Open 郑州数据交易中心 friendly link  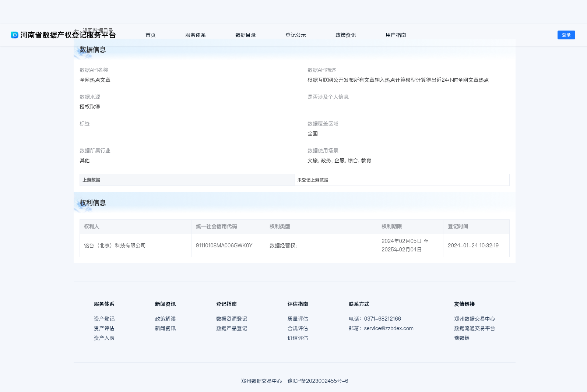coord(475,319)
